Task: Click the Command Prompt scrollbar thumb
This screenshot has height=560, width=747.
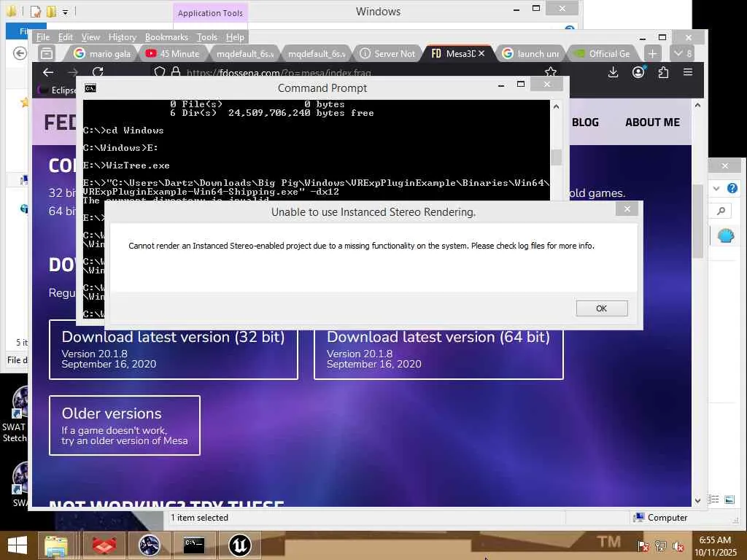Action: tap(556, 157)
